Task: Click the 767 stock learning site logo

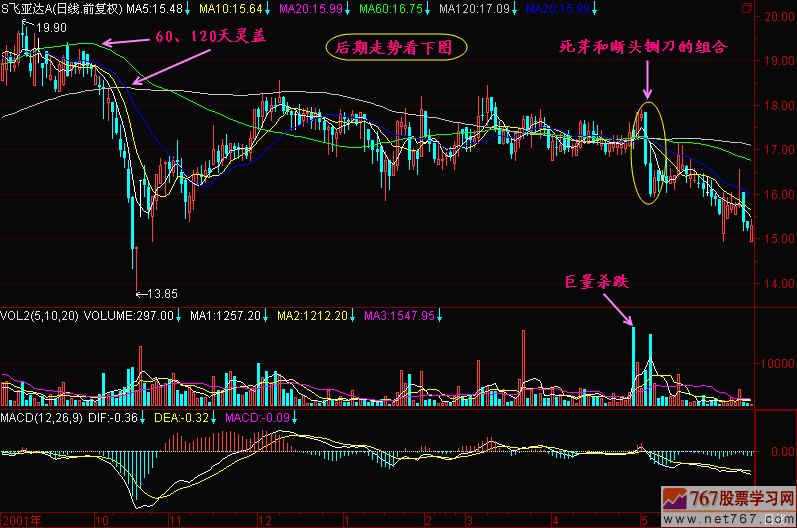Action: point(727,498)
